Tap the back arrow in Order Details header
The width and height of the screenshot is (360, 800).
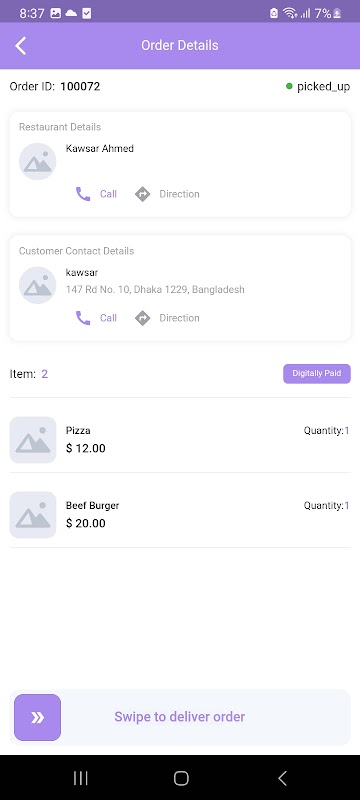tap(20, 45)
